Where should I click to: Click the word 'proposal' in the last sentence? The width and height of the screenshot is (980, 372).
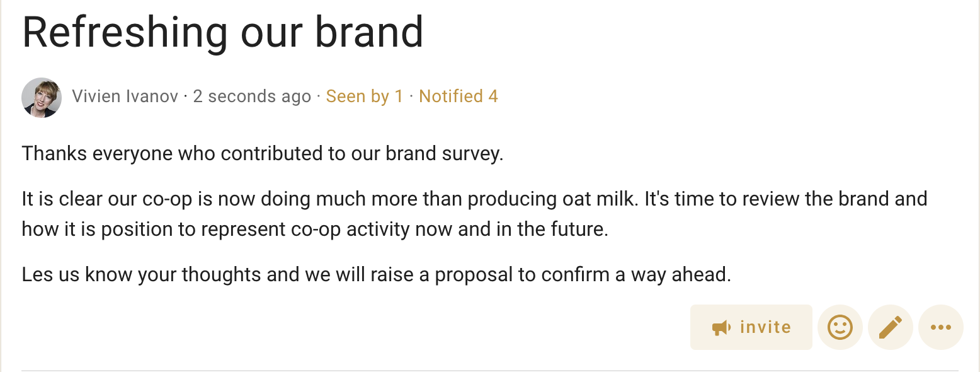(474, 276)
